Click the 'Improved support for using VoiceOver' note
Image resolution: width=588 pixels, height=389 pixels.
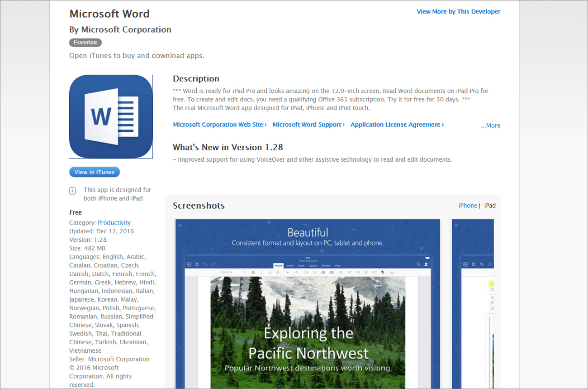pyautogui.click(x=313, y=160)
